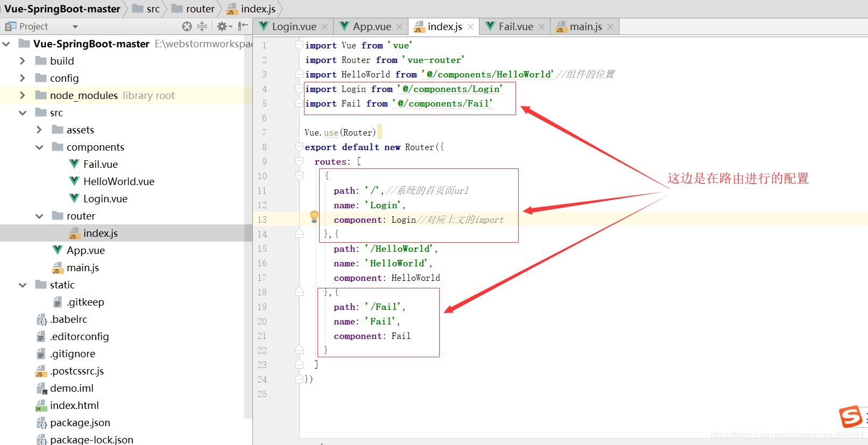Close the main.js tab
The image size is (868, 445).
(610, 27)
